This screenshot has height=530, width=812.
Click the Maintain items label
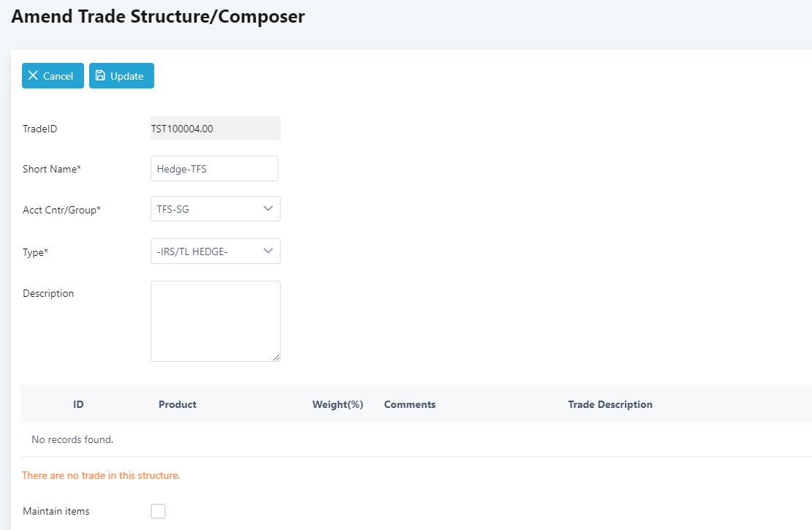(x=56, y=512)
